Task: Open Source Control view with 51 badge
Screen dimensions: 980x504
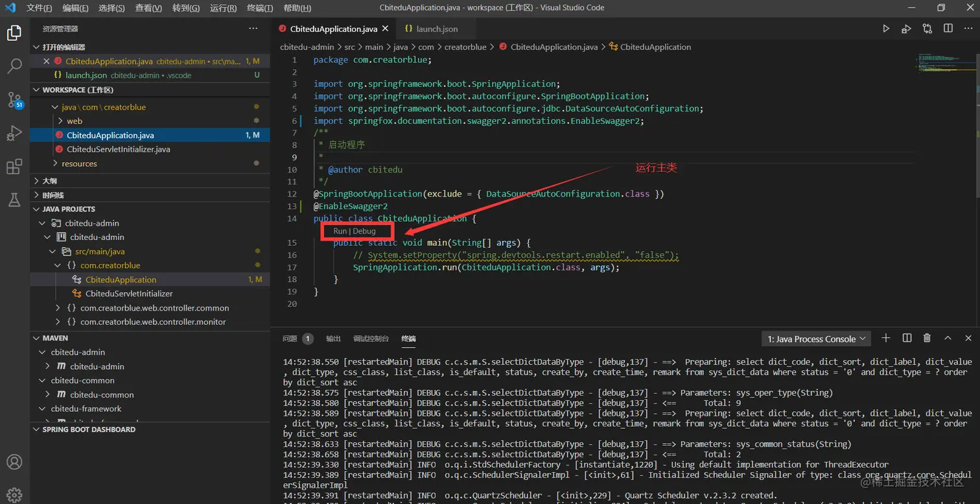Action: (x=14, y=99)
